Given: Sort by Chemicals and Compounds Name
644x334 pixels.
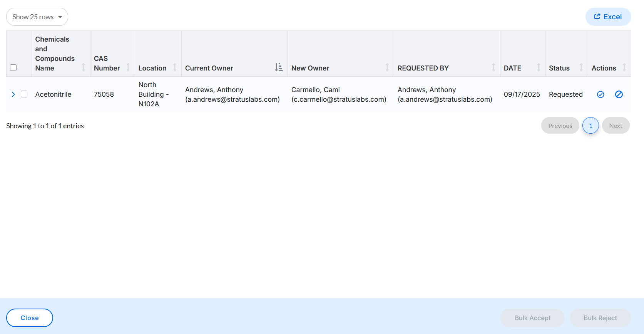Looking at the screenshot, I should [x=61, y=54].
